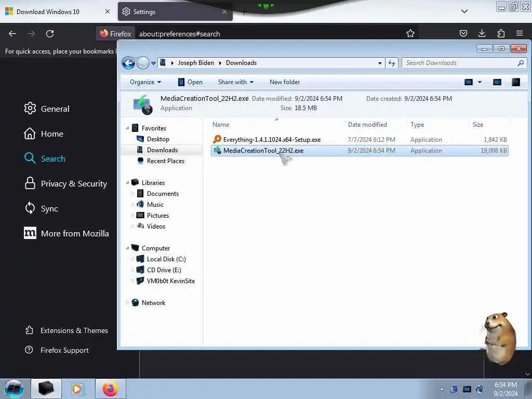Screen dimensions: 532x399
Task: Sort by Type column header
Action: [438, 125]
